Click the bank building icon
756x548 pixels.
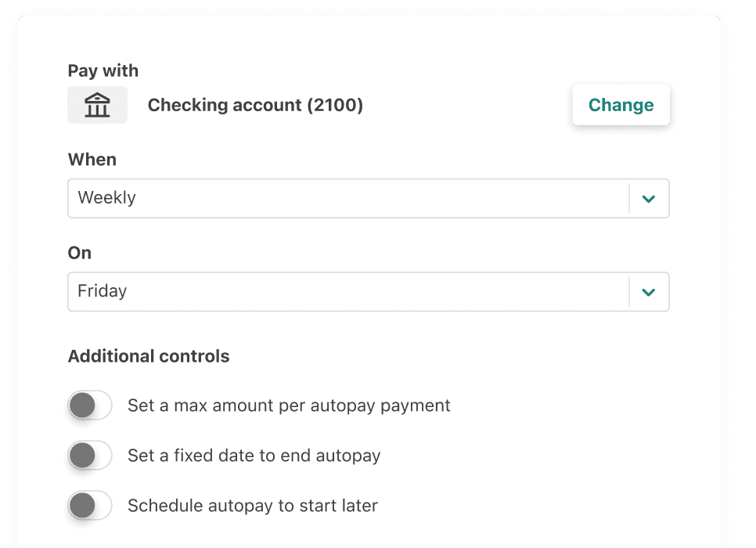point(97,105)
